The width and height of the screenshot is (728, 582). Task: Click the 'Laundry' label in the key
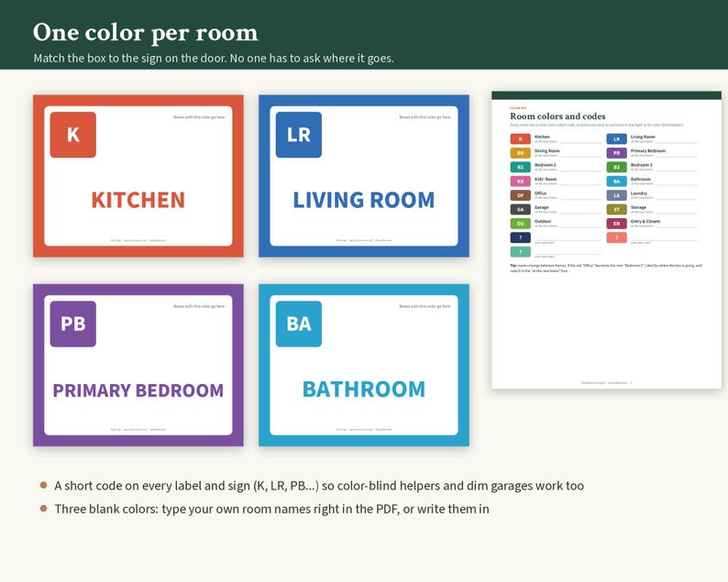(639, 193)
